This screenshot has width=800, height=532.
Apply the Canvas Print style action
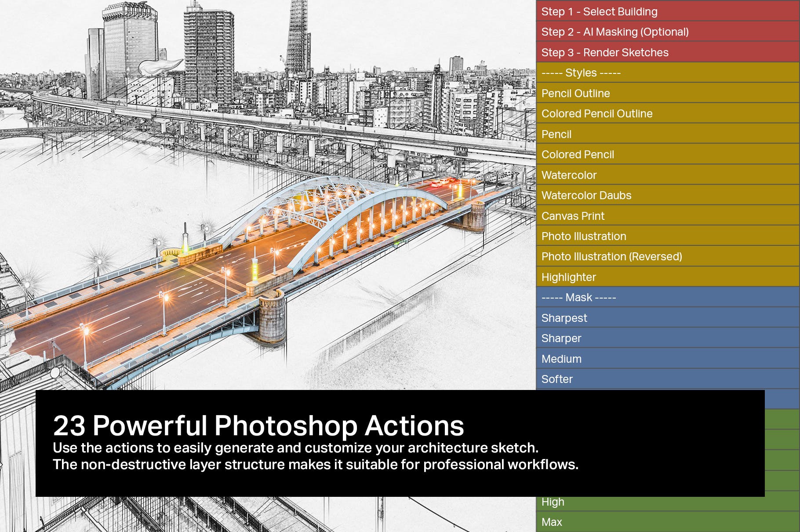tap(659, 216)
